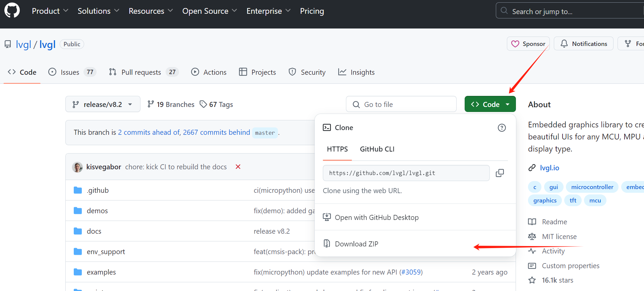The height and width of the screenshot is (291, 644).
Task: Click Download ZIP
Action: coord(415,244)
